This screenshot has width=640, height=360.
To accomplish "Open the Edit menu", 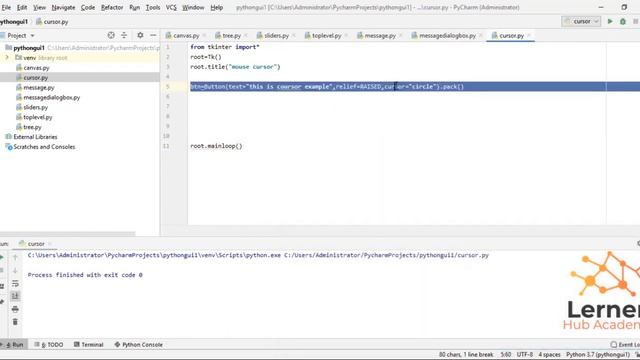I will [22, 7].
